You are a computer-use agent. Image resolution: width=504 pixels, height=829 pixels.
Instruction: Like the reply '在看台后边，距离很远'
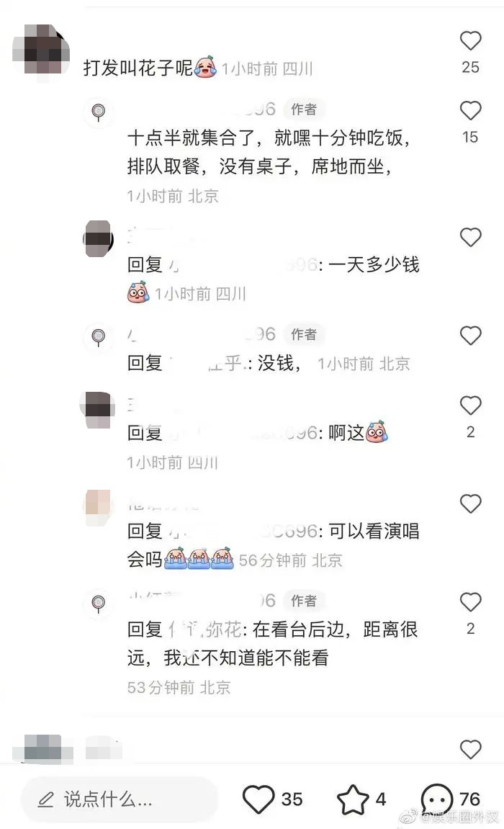tap(470, 602)
